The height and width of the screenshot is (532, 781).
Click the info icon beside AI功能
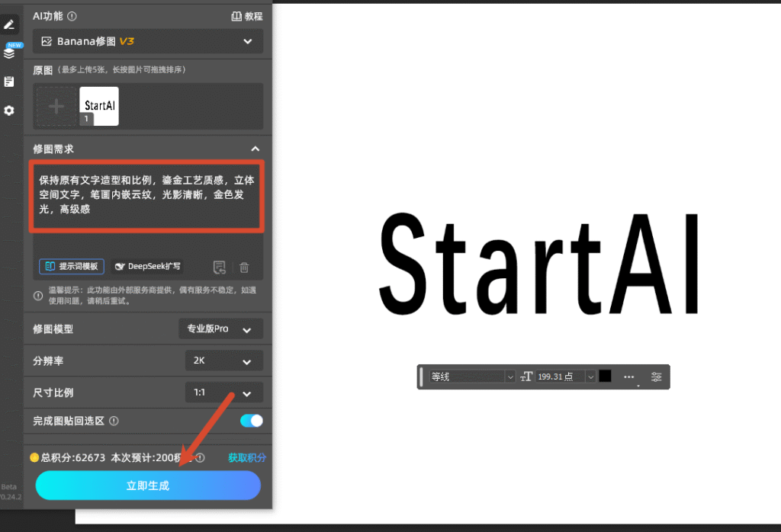(x=72, y=17)
